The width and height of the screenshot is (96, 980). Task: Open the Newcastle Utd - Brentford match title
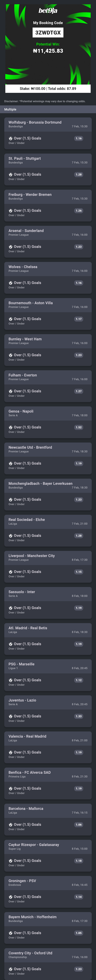coord(30,447)
